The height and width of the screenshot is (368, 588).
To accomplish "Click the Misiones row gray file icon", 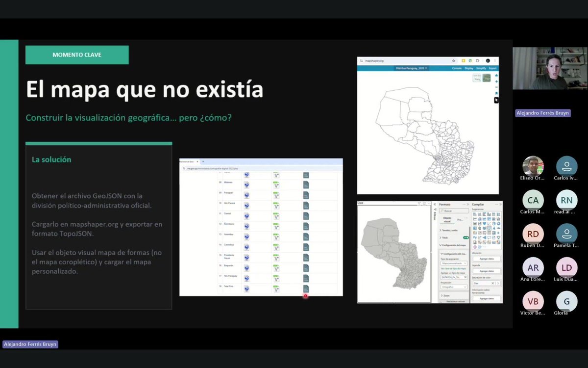I will (x=306, y=185).
